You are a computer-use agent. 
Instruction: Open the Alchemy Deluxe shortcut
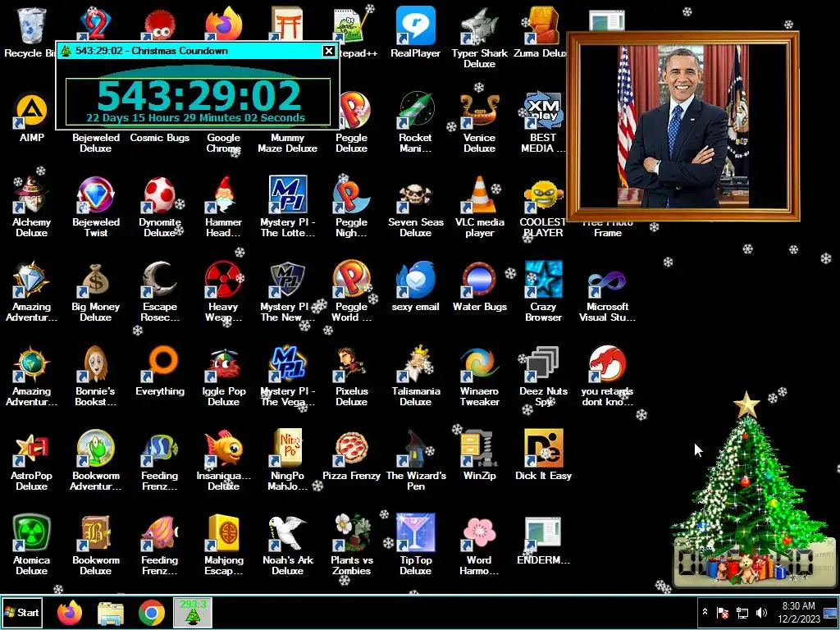click(32, 206)
